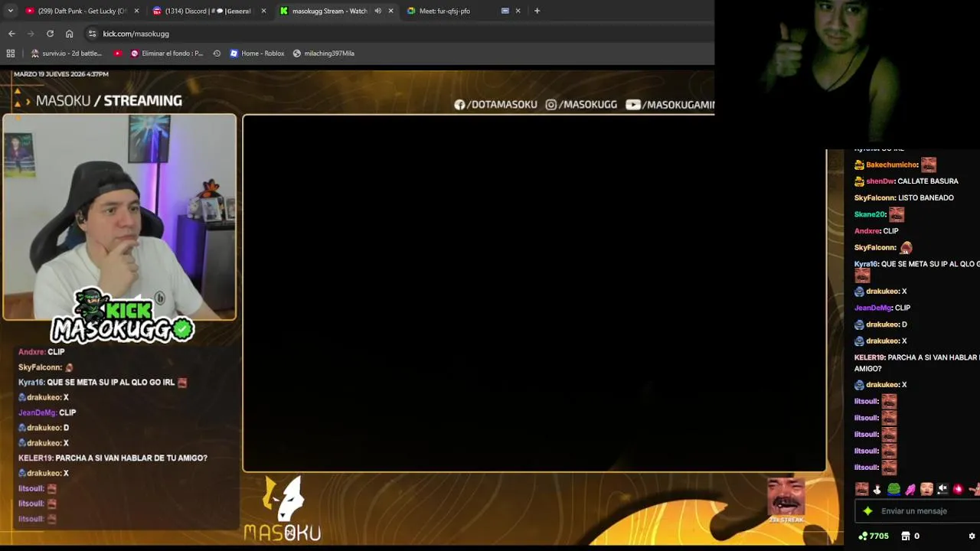Viewport: 980px width, 551px height.
Task: Open the Eliminar el fondo bookmark
Action: point(167,54)
